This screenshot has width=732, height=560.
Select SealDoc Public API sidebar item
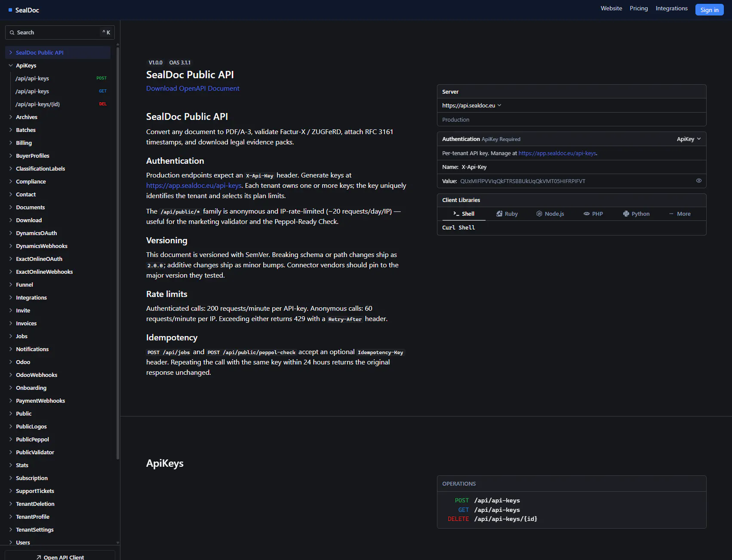58,52
